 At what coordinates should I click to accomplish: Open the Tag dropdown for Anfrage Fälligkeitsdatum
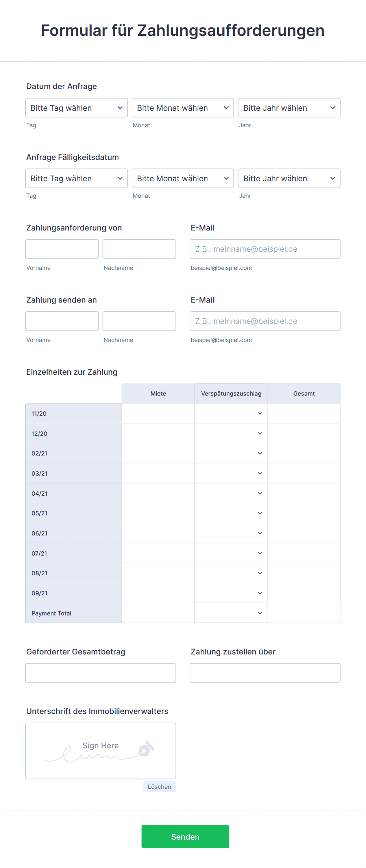click(76, 178)
